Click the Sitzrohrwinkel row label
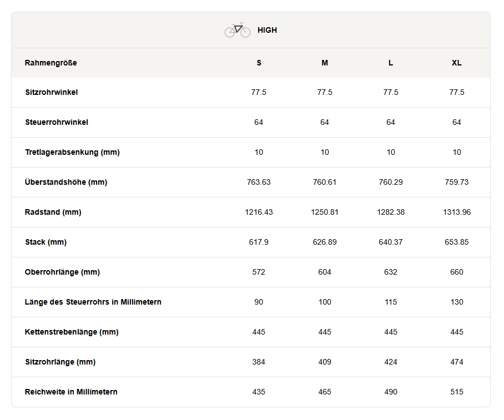504x420 pixels. 52,93
